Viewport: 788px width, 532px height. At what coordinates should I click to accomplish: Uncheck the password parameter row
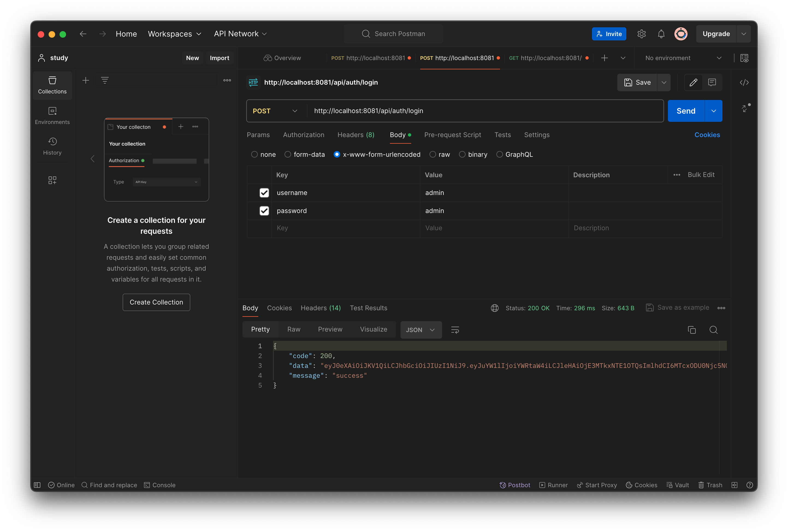(x=264, y=211)
